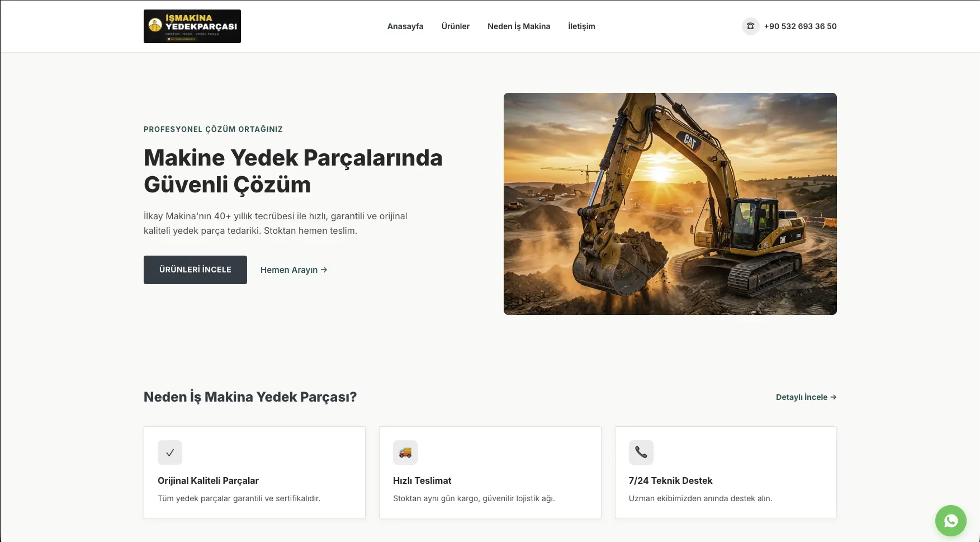Click the delivery truck icon
Viewport: 980px width, 542px height.
tap(405, 453)
